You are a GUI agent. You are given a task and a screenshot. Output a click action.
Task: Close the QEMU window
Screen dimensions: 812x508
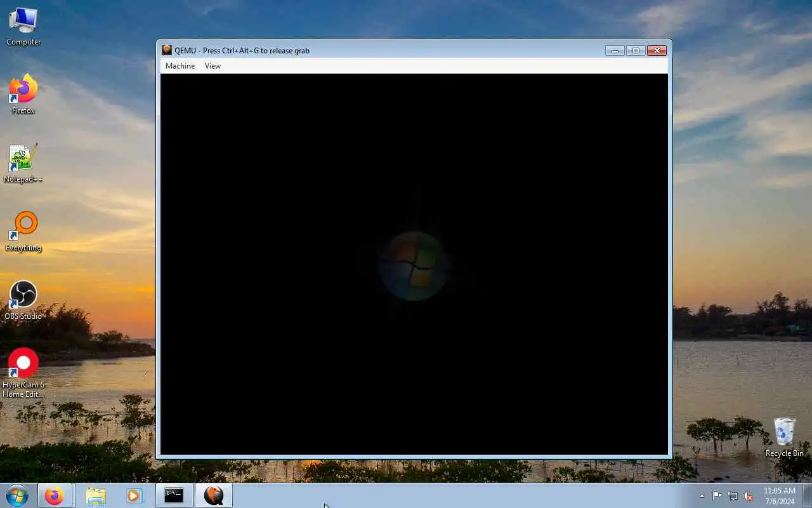657,51
